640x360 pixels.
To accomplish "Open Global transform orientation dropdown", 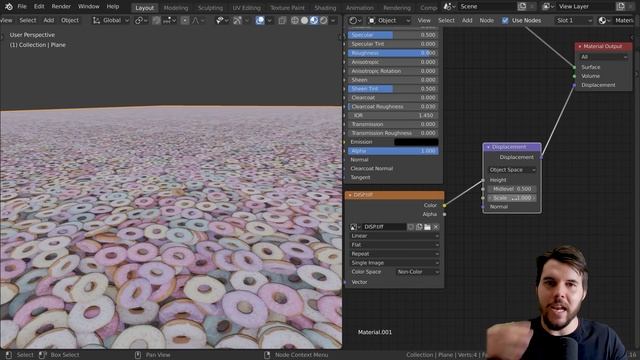I will 111,20.
